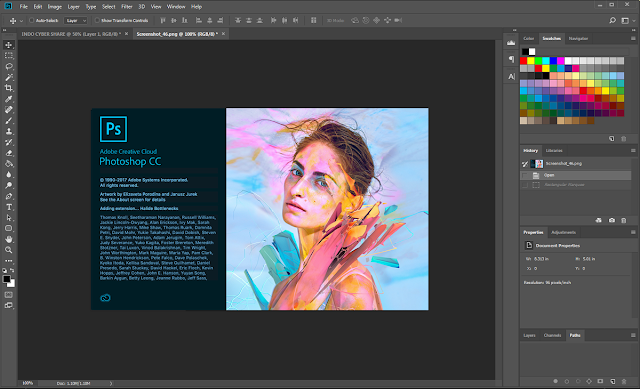This screenshot has width=640, height=389.
Task: Select the Brush tool
Action: tap(9, 120)
